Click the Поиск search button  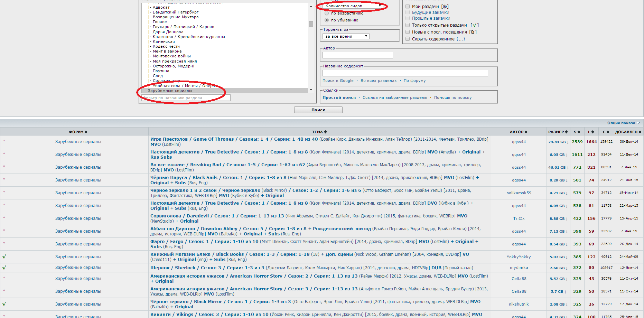(318, 110)
